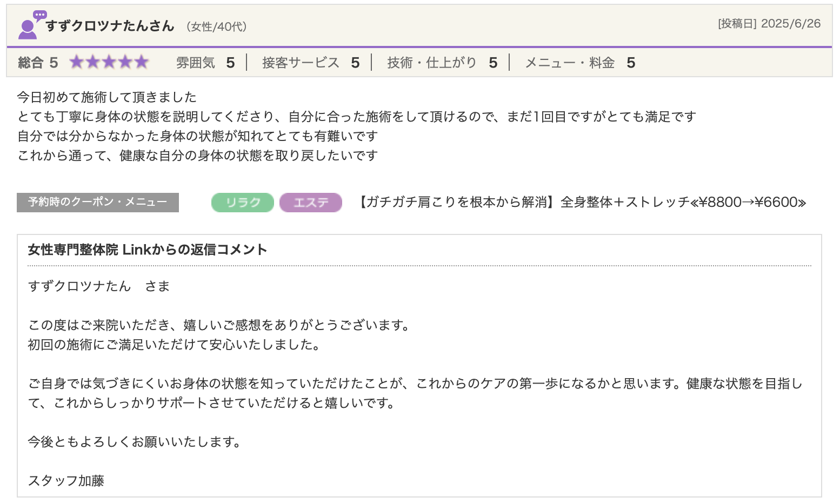
Task: Click the 投稿日 2025/6/26 date
Action: 769,23
